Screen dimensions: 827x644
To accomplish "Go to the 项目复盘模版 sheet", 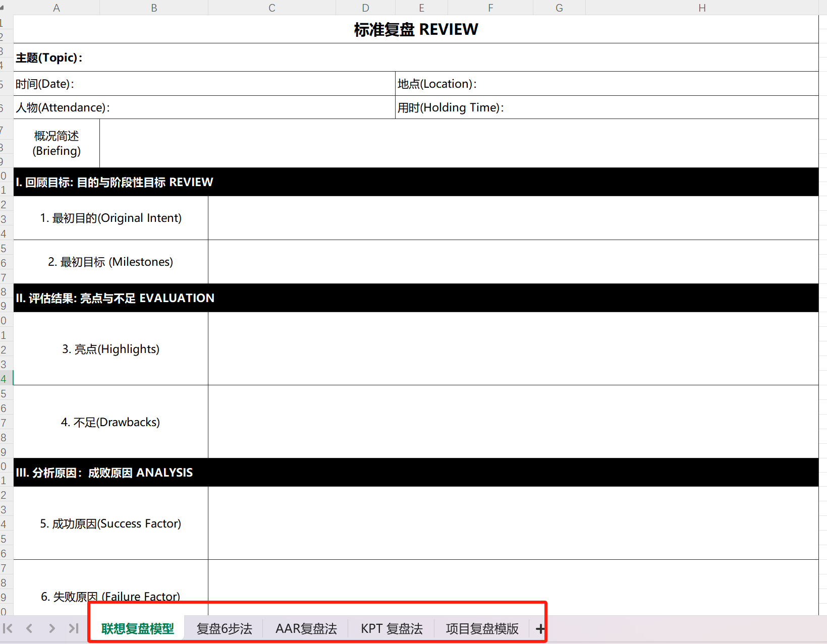I will click(482, 629).
